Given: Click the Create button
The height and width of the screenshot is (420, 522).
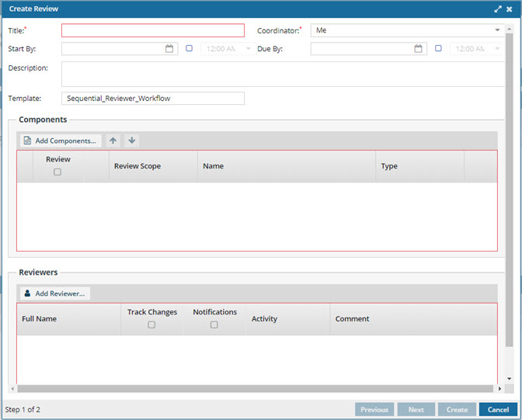Looking at the screenshot, I should click(x=457, y=409).
